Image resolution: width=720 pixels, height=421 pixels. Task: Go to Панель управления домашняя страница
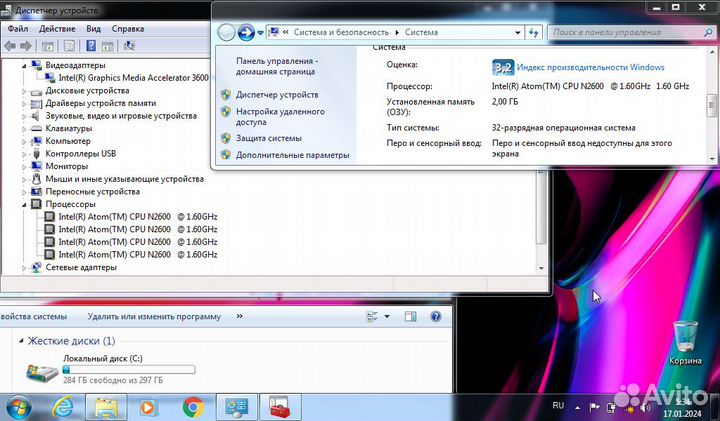(x=277, y=66)
